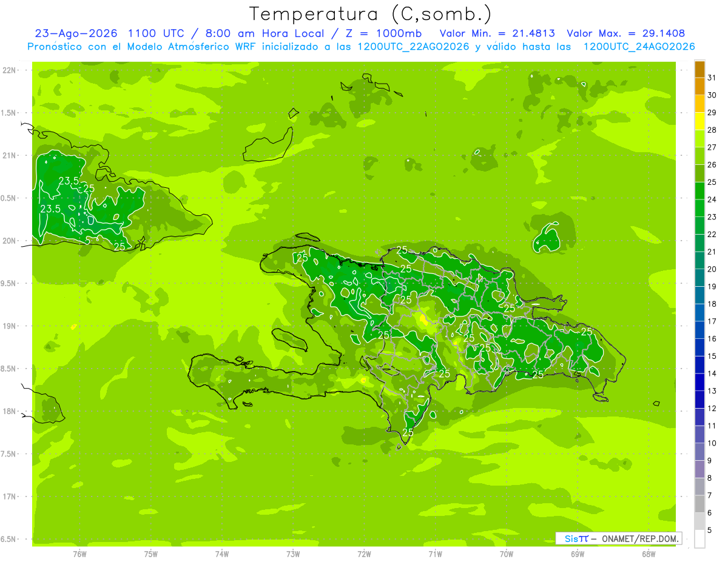Click legend scale value 27
Viewport: 728px width, 562px height.
(x=712, y=147)
